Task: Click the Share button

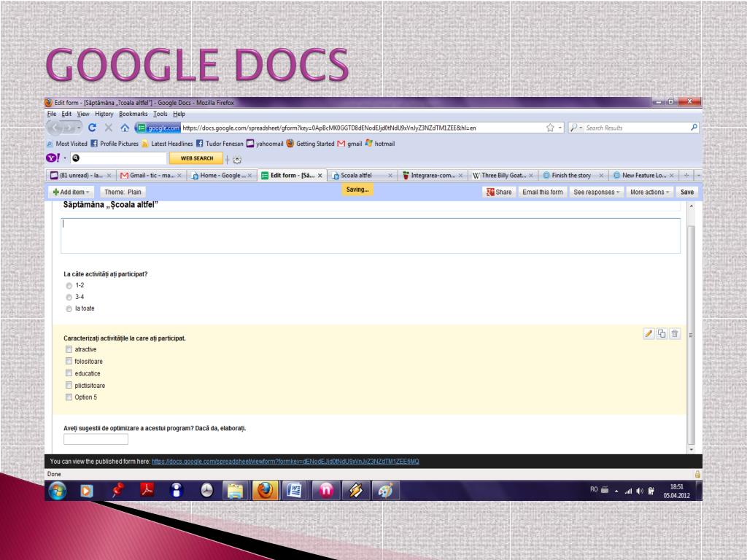Action: (x=499, y=192)
